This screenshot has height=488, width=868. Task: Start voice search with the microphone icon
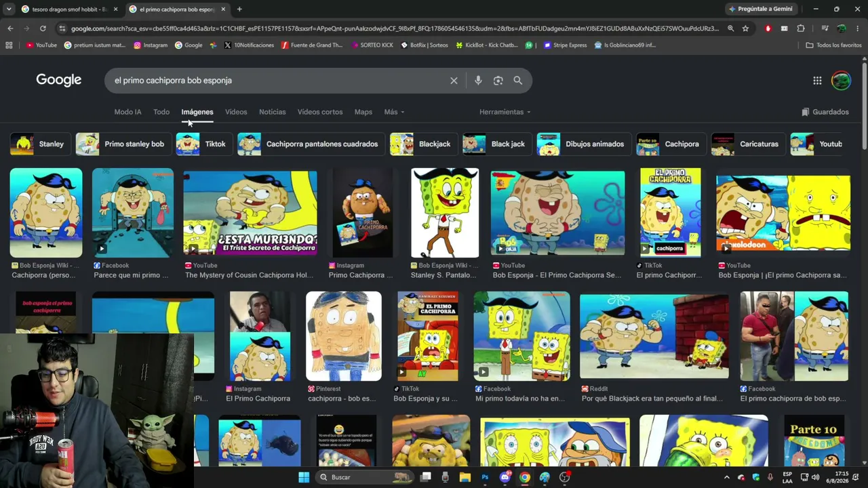(478, 81)
